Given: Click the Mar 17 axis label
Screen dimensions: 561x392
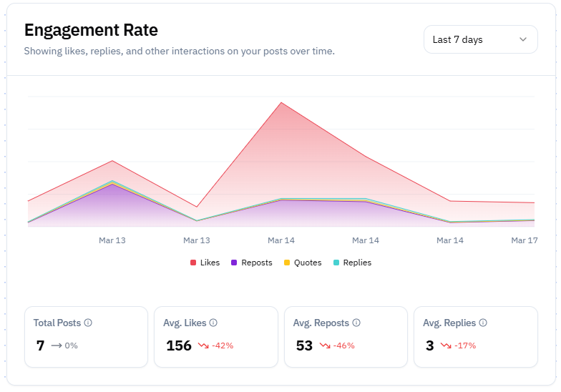Looking at the screenshot, I should (524, 240).
